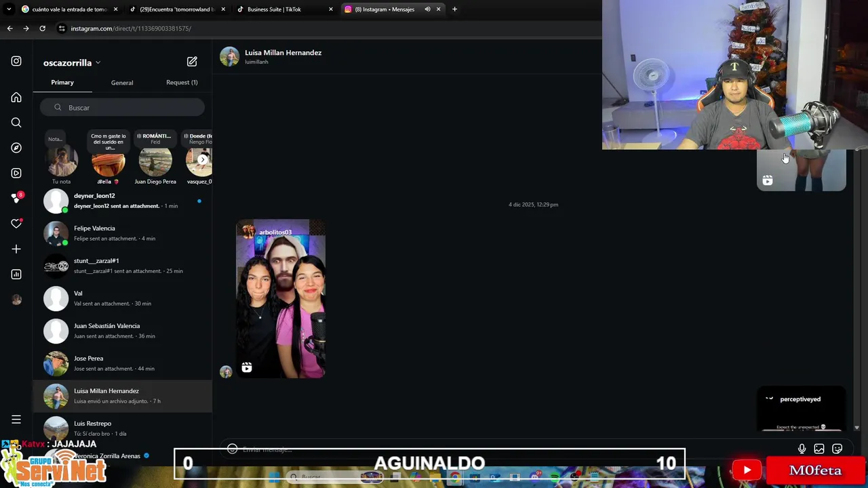
Task: Click the Instagram logo icon in sidebar
Action: pos(16,61)
